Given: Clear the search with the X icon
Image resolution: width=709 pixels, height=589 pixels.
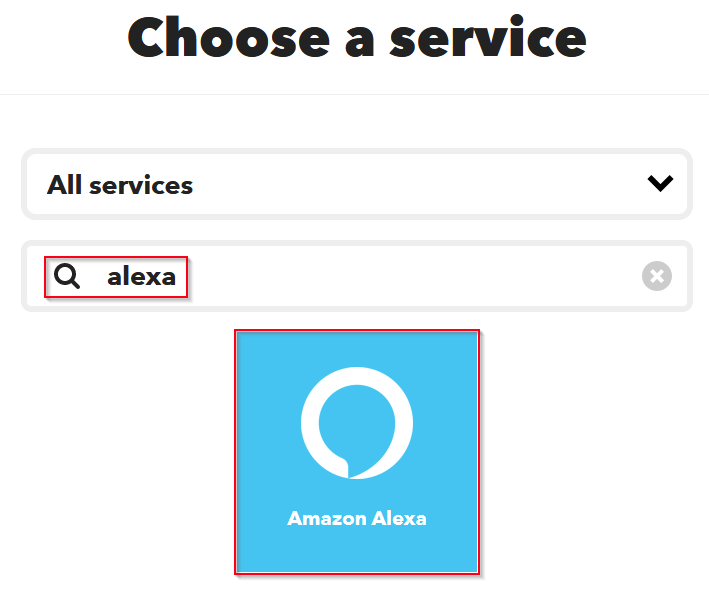Looking at the screenshot, I should [x=657, y=276].
